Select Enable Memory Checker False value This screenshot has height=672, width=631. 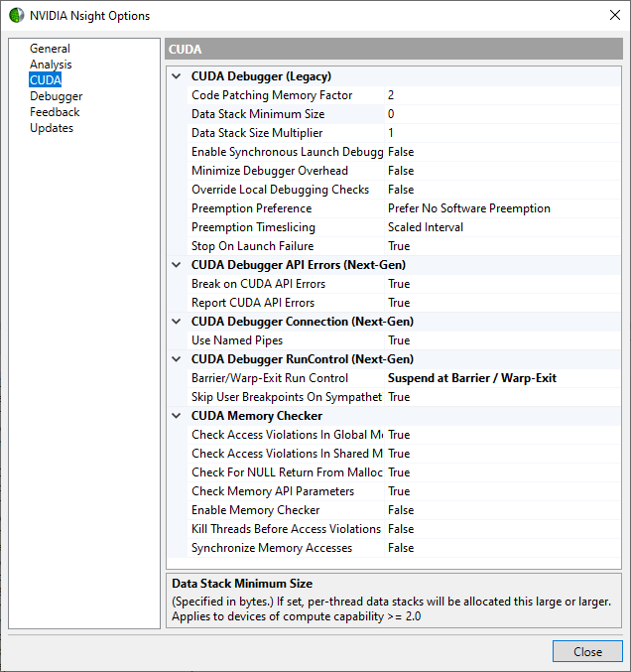(502, 510)
